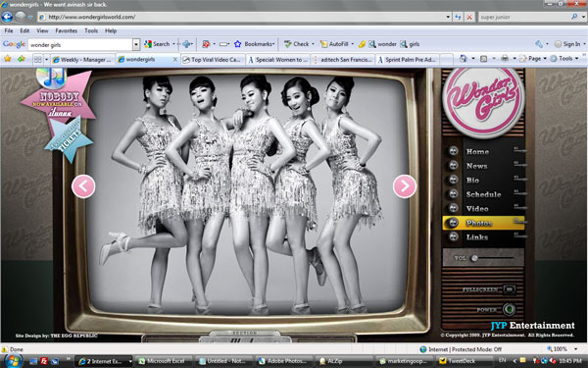Go back with the browser Back arrow
Image resolution: width=588 pixels, height=368 pixels.
(x=7, y=17)
